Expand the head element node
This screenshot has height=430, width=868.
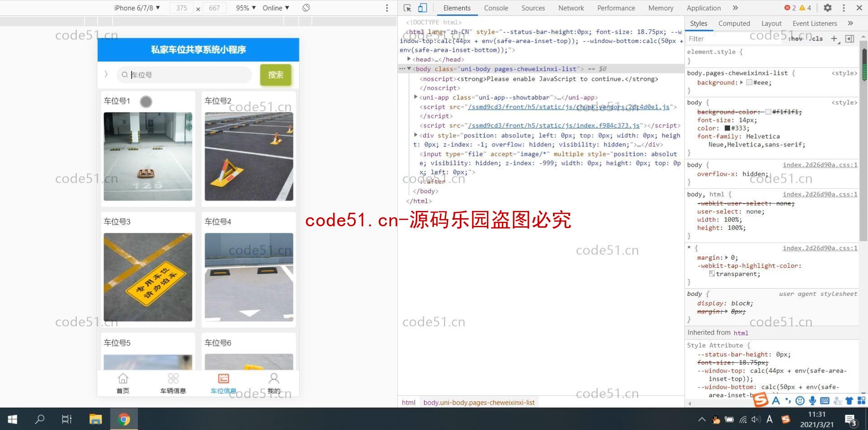(409, 59)
